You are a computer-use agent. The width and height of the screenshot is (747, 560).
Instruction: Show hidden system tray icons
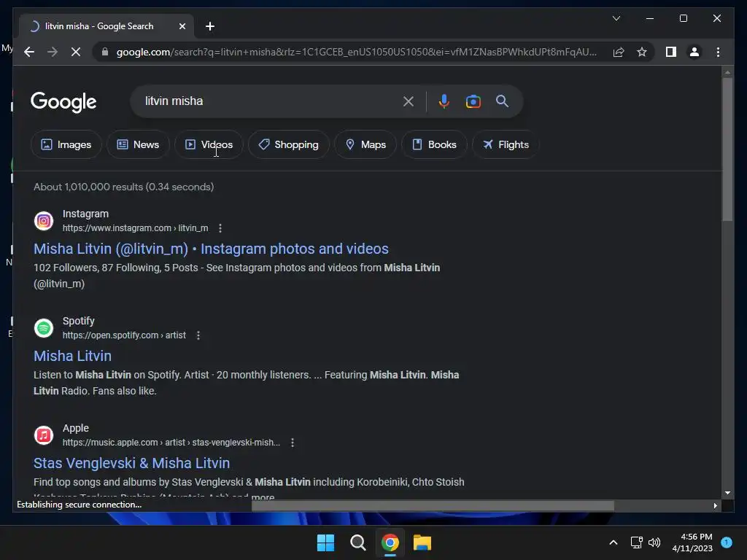click(614, 542)
